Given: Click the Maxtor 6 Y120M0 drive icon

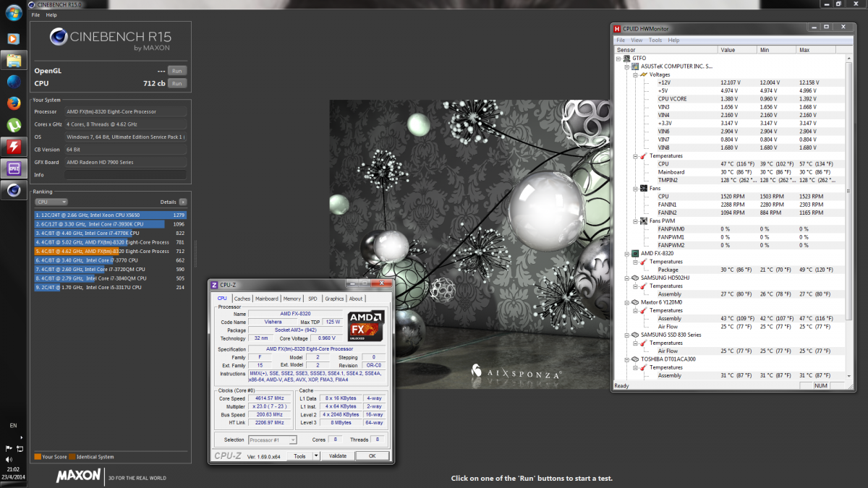Looking at the screenshot, I should [635, 302].
